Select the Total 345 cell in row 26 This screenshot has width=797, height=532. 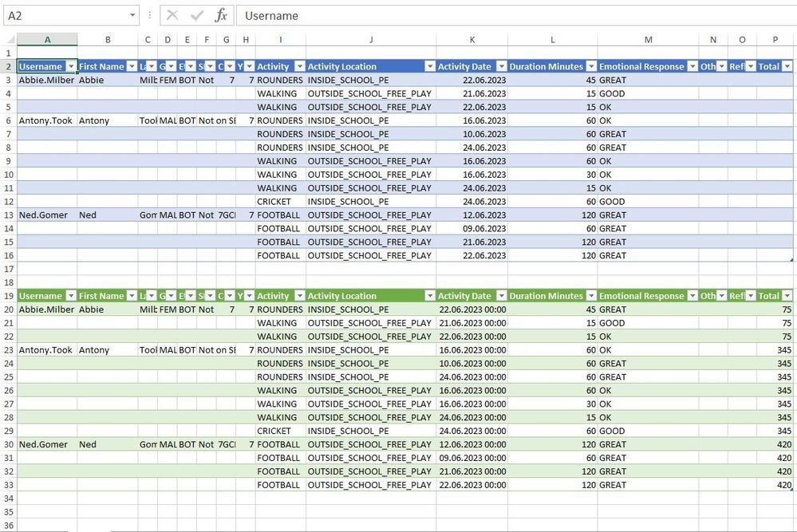[x=775, y=390]
